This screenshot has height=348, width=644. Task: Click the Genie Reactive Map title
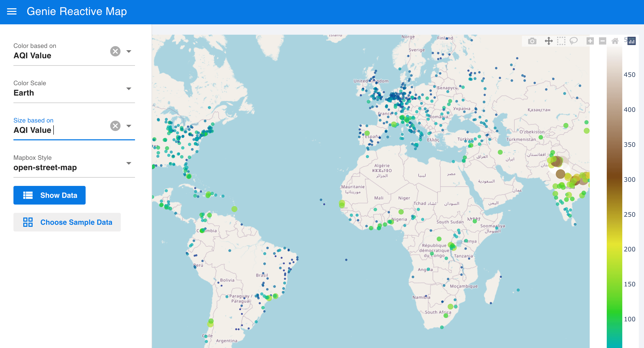point(77,11)
